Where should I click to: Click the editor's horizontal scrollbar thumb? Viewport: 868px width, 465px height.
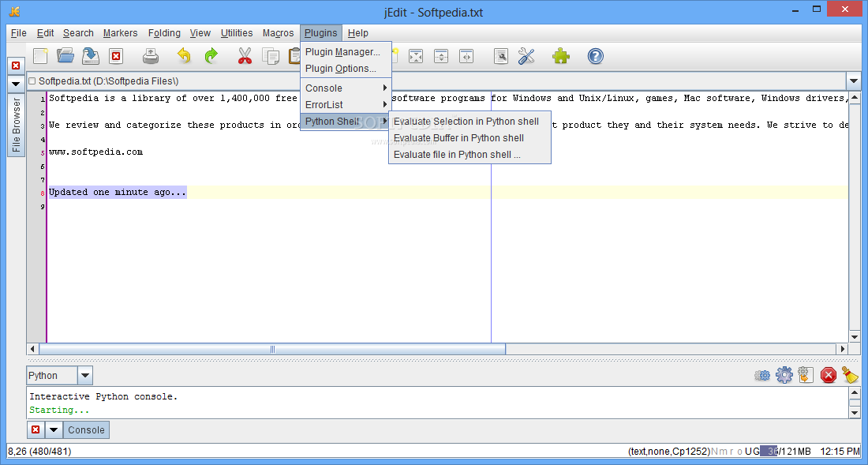pos(271,349)
